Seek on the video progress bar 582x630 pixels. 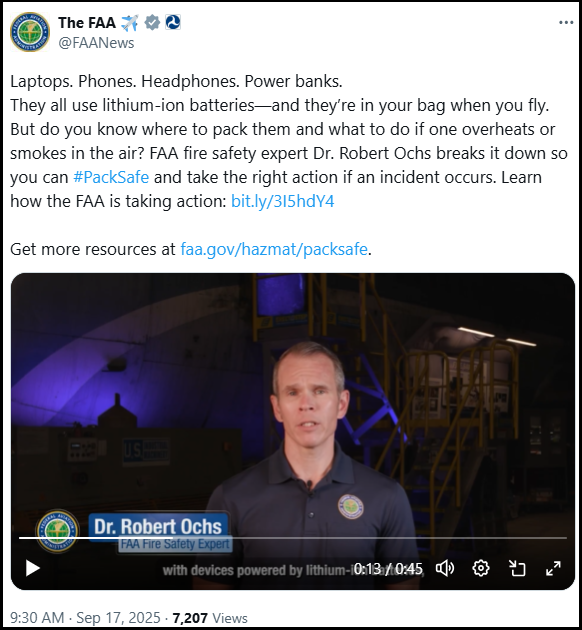(x=293, y=538)
